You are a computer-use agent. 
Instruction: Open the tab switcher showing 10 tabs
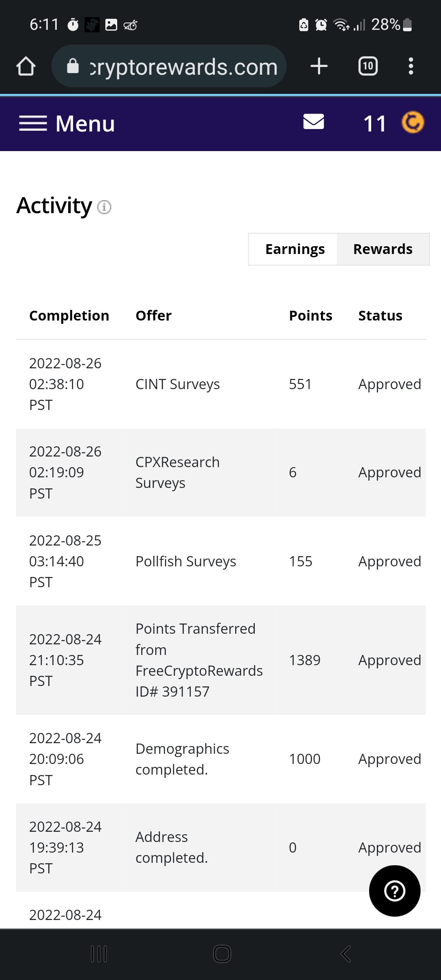pos(368,66)
